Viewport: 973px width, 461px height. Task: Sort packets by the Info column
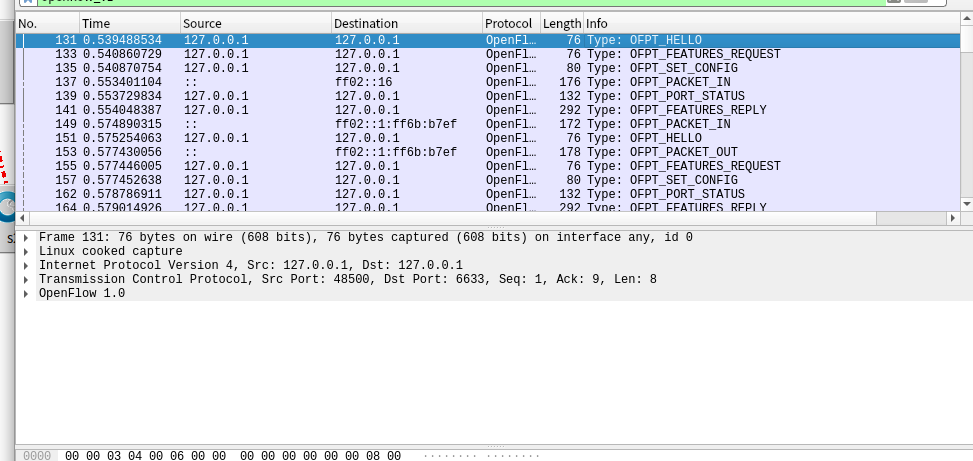pyautogui.click(x=771, y=24)
